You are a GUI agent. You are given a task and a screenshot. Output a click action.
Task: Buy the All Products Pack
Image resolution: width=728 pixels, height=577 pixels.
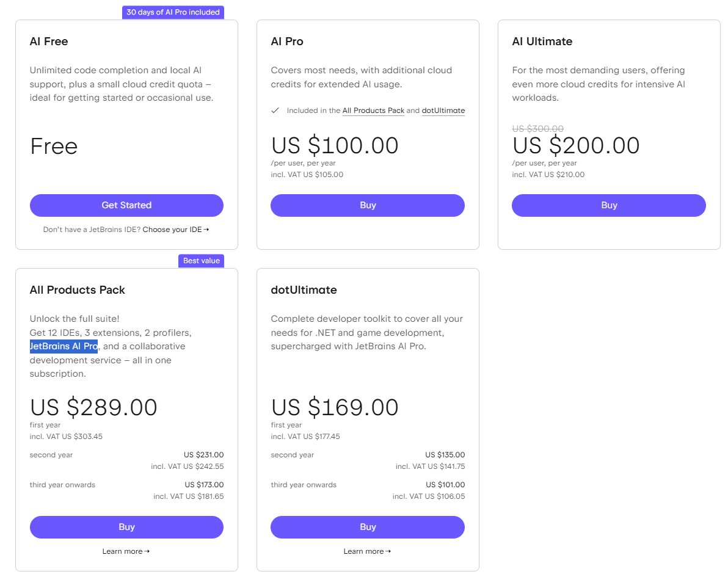126,527
